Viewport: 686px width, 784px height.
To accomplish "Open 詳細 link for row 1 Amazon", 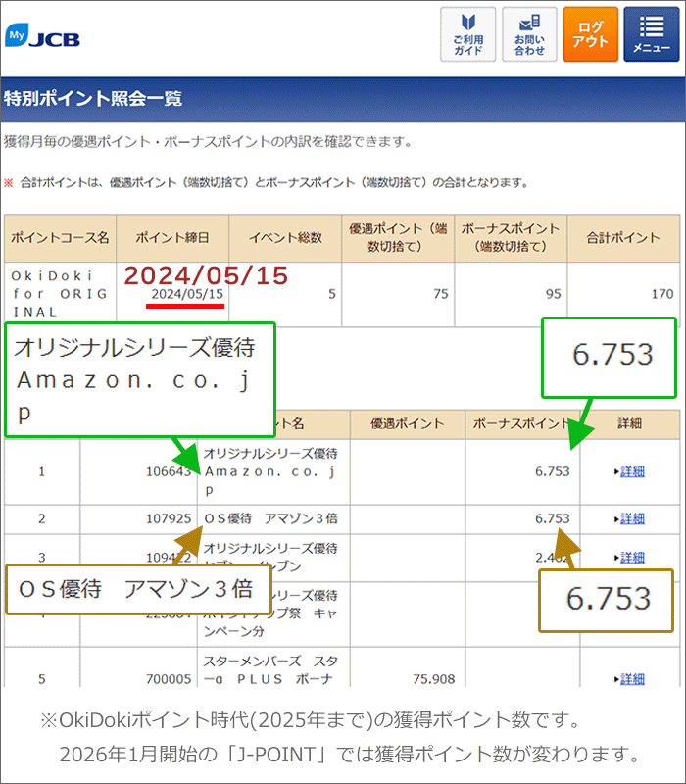I will tap(632, 471).
